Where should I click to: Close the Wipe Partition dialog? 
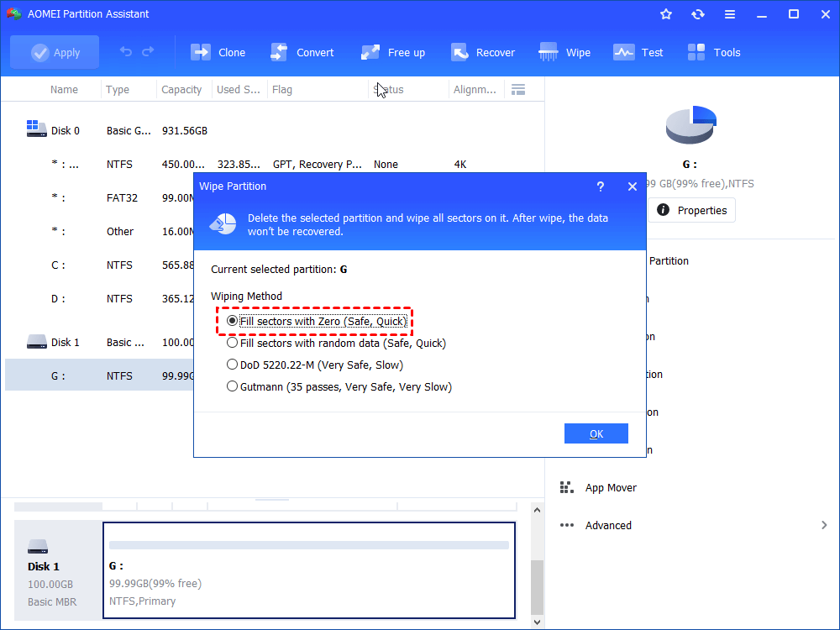click(x=633, y=186)
